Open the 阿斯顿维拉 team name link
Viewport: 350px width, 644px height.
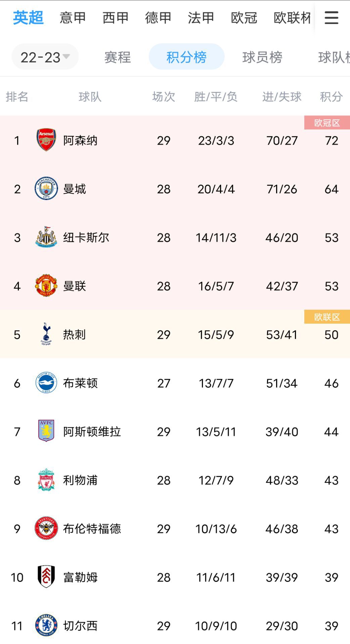click(x=92, y=432)
